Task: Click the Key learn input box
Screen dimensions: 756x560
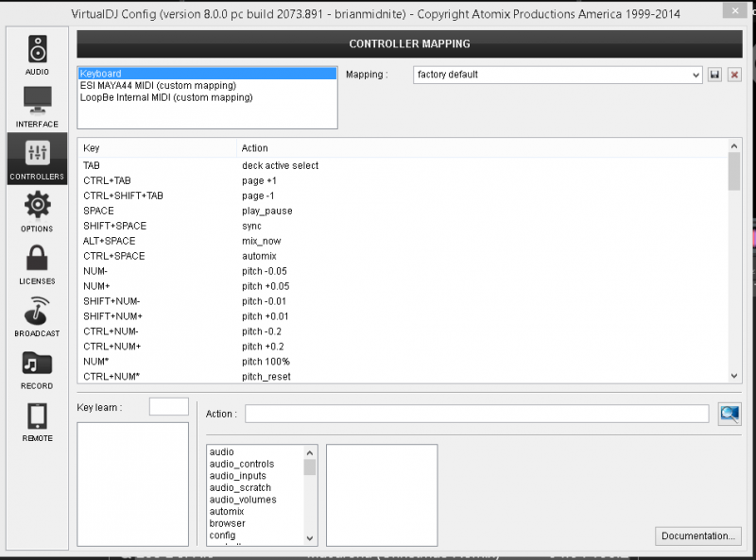Action: [x=169, y=407]
